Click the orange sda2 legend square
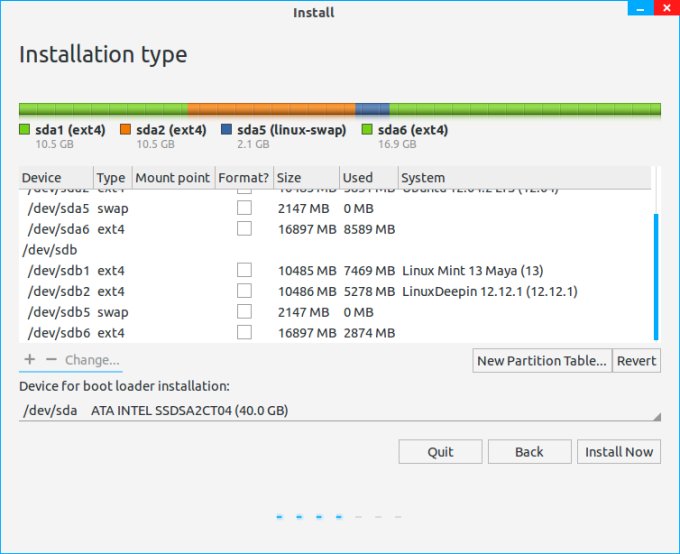This screenshot has height=554, width=680. click(x=126, y=130)
